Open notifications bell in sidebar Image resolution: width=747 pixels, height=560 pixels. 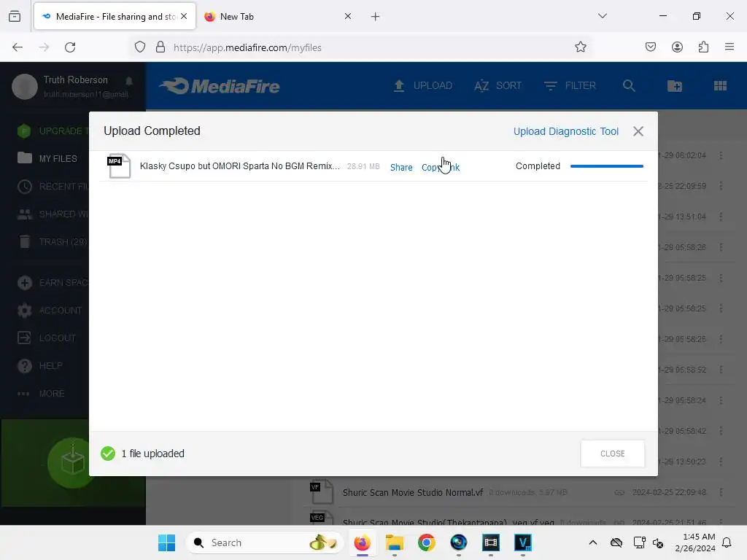click(129, 80)
